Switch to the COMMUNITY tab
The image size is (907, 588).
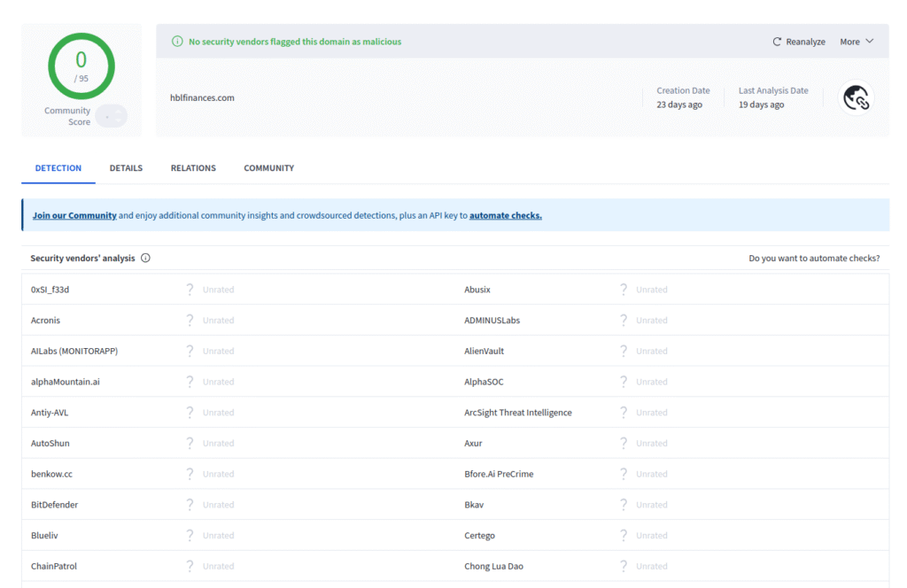click(x=268, y=167)
